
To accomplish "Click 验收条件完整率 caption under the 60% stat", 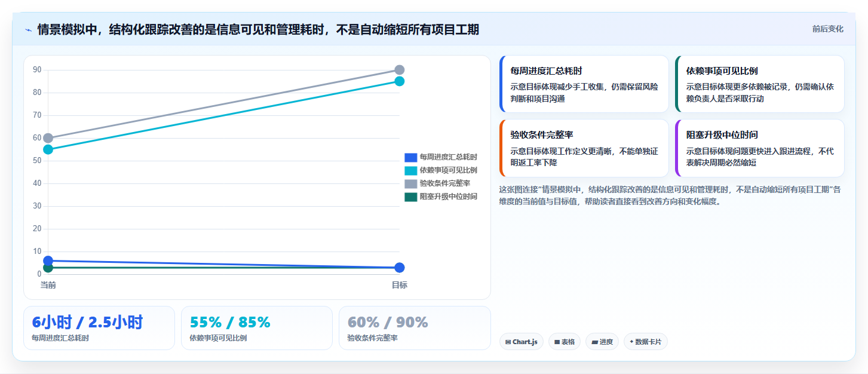I will (372, 338).
